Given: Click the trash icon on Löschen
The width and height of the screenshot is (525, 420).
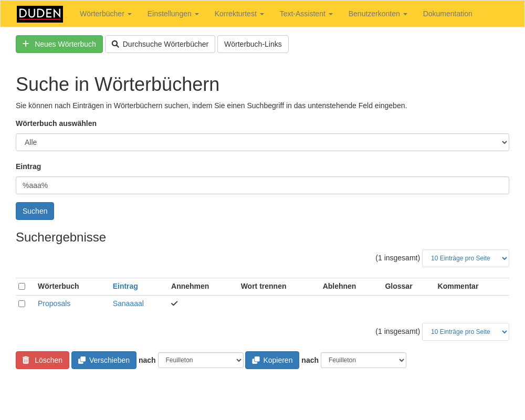Looking at the screenshot, I should (26, 360).
